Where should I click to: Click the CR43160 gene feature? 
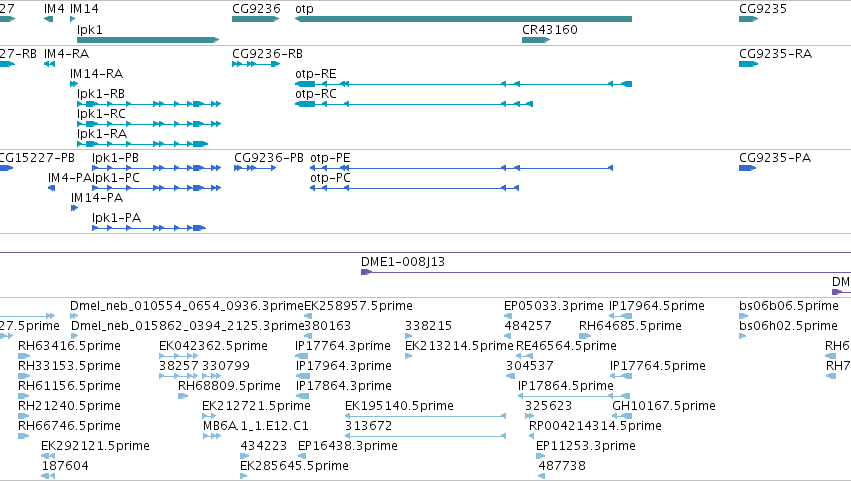coord(536,40)
